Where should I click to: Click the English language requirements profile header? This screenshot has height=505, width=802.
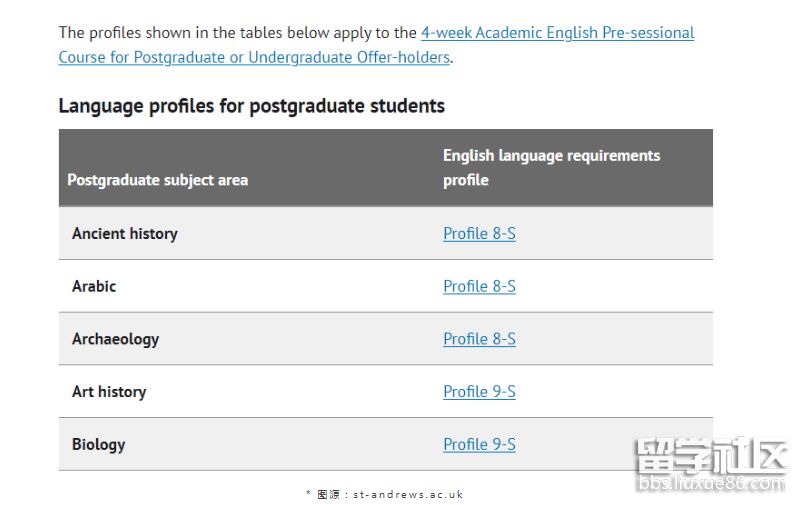[551, 167]
